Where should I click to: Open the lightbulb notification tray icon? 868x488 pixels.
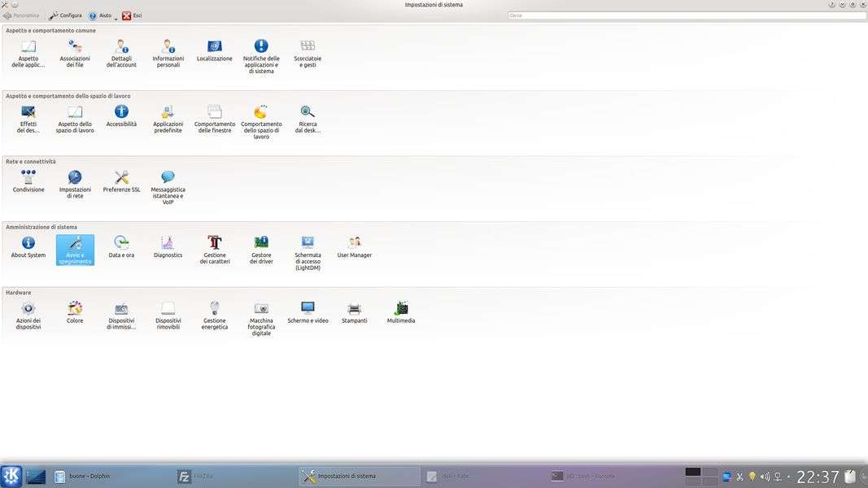click(752, 477)
